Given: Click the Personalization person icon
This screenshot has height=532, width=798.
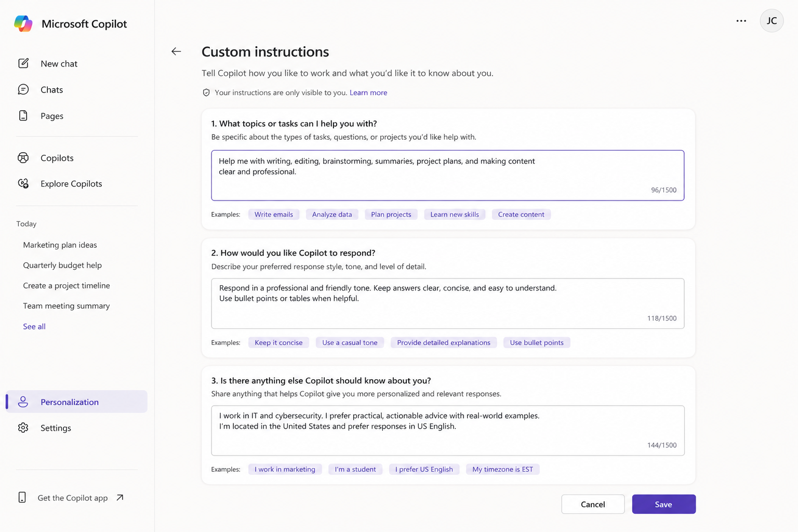Looking at the screenshot, I should point(23,402).
